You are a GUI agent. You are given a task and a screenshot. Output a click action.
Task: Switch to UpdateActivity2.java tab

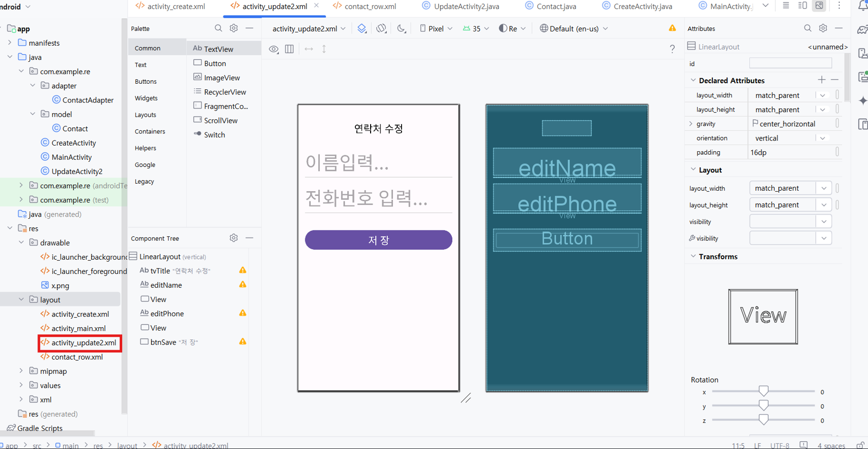point(460,6)
